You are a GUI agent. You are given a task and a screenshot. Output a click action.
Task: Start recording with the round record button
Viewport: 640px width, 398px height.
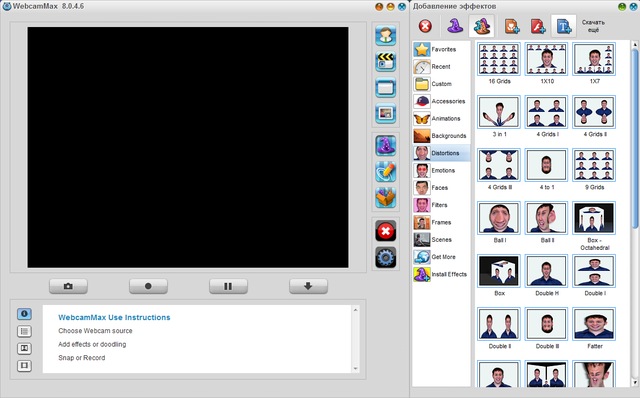(148, 286)
